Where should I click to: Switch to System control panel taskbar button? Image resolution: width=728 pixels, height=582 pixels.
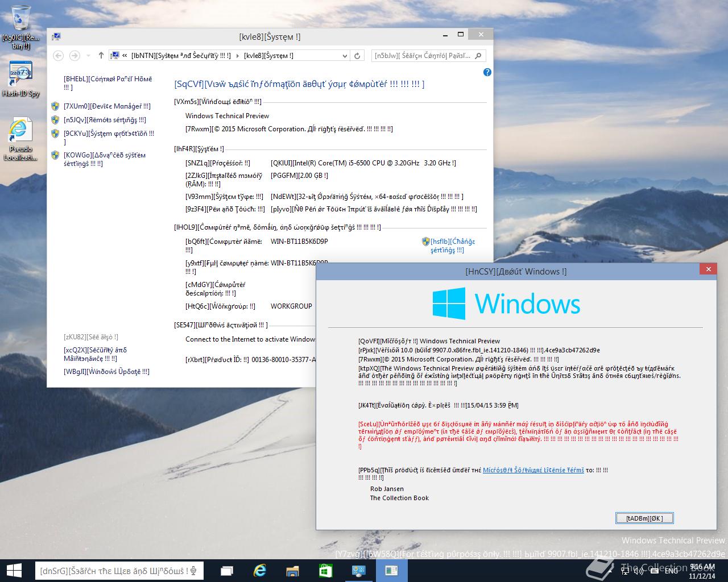click(x=358, y=571)
